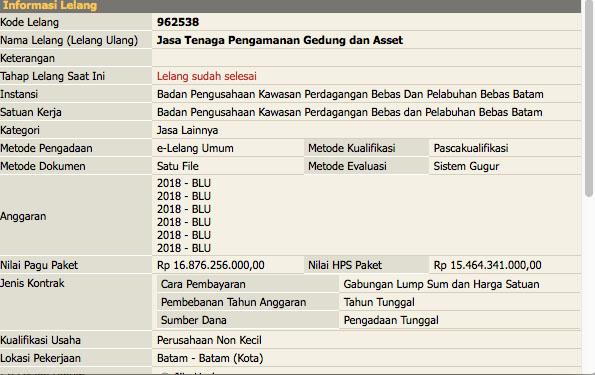This screenshot has height=375, width=595.
Task: Click the 'Metode Evaluasi' label
Action: 347,166
